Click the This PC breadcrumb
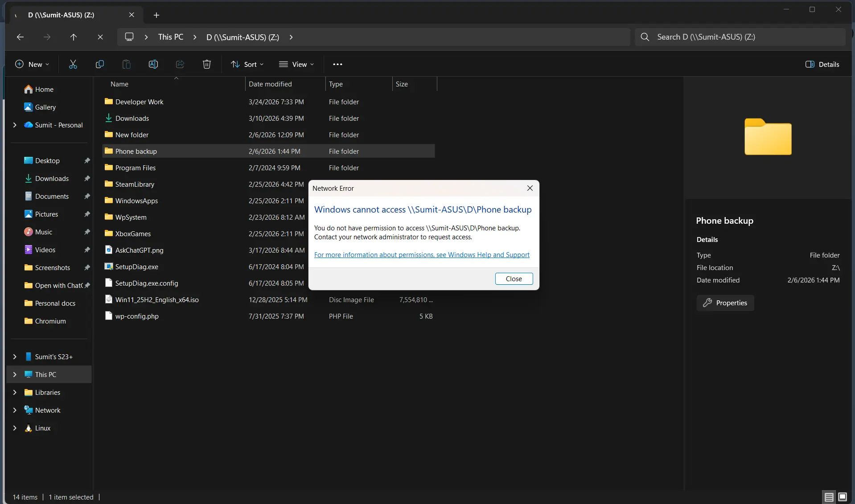855x504 pixels. click(171, 37)
